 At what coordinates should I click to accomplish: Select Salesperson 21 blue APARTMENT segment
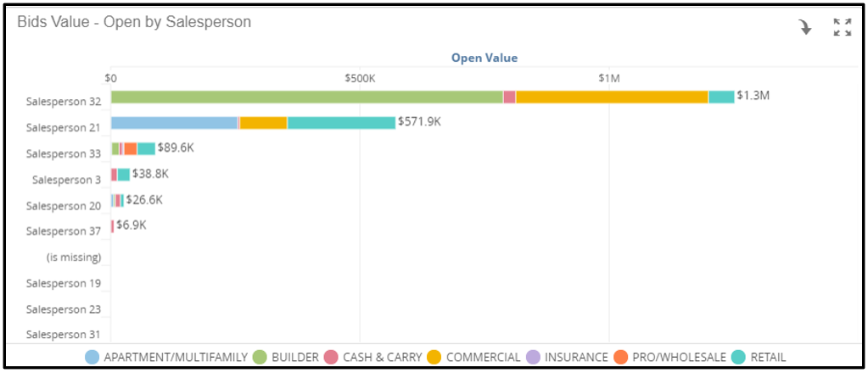click(x=175, y=123)
